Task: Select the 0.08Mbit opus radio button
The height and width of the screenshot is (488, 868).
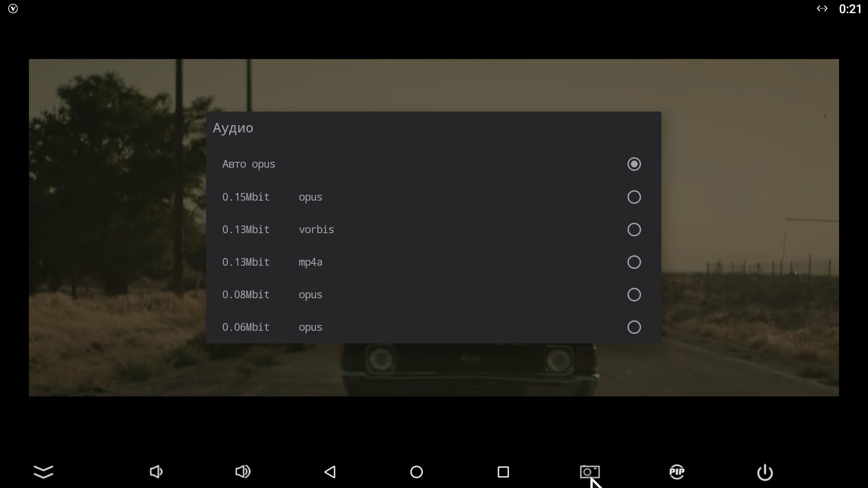Action: [634, 295]
